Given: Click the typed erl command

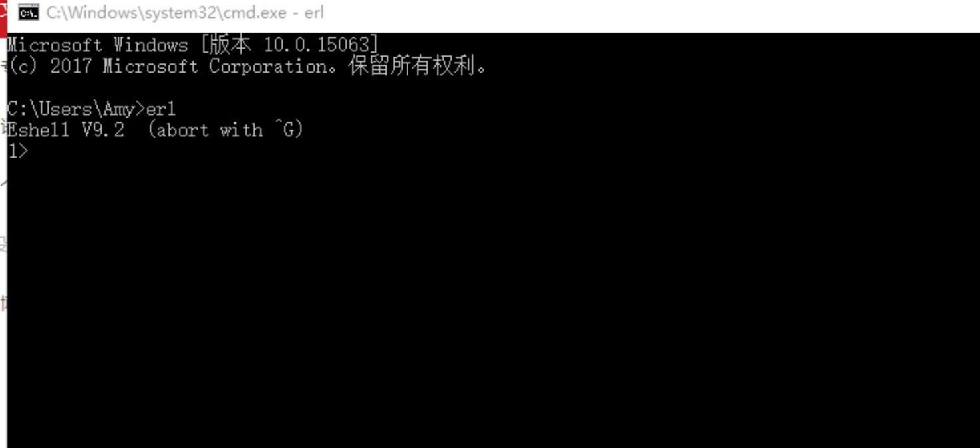Looking at the screenshot, I should [161, 109].
